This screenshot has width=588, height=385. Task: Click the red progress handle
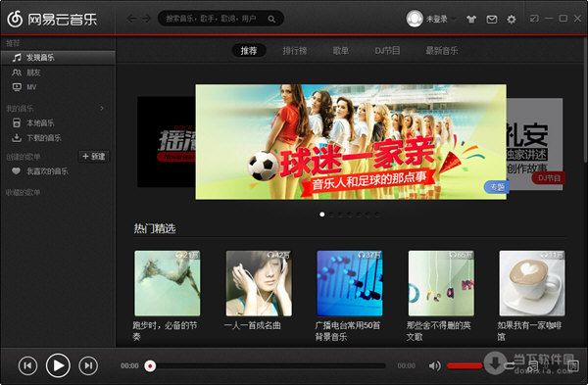150,365
